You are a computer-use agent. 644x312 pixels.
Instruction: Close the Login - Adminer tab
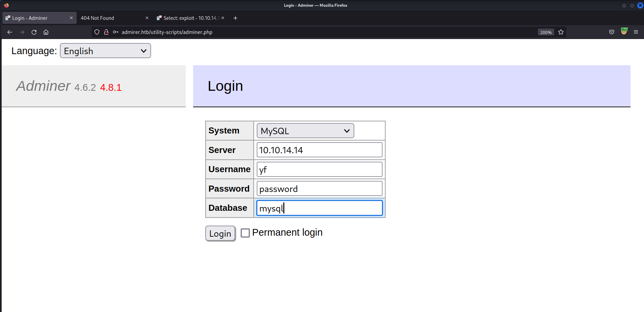[71, 18]
